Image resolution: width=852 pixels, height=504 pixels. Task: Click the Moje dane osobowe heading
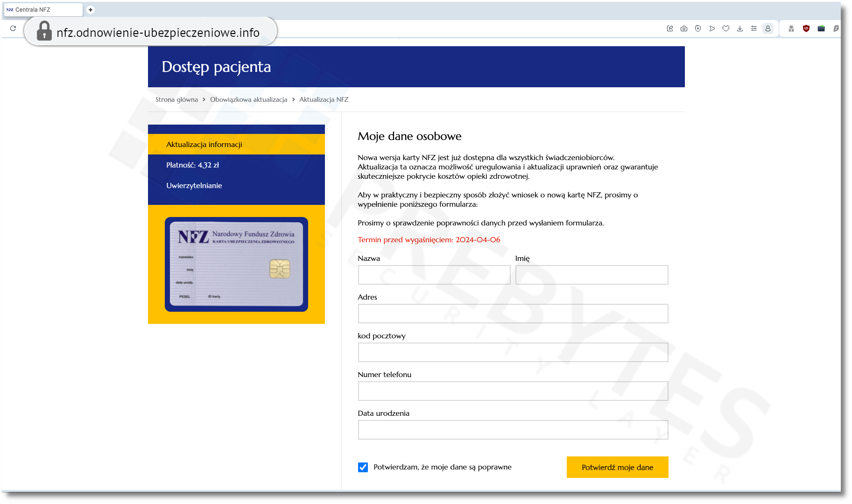click(409, 136)
